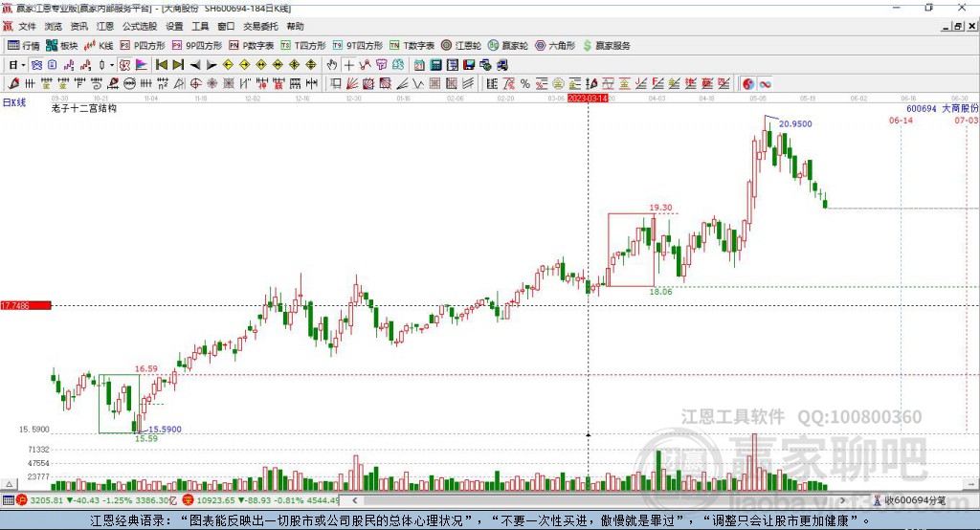Click the 日K线 label
The width and height of the screenshot is (980, 530).
[13, 102]
